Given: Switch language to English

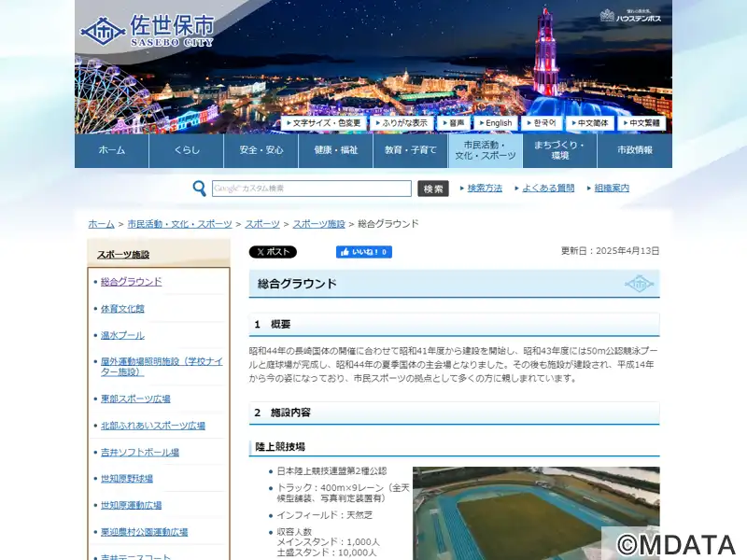Looking at the screenshot, I should [x=495, y=123].
